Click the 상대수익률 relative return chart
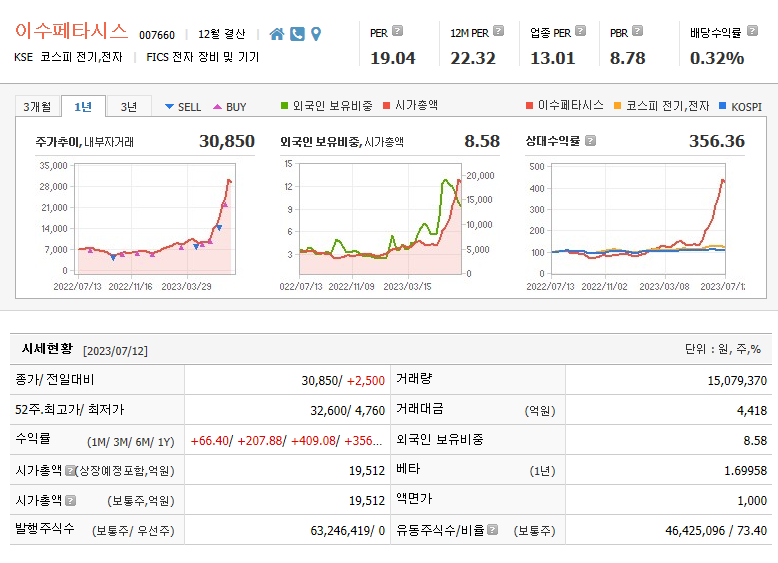The image size is (778, 563). point(638,219)
